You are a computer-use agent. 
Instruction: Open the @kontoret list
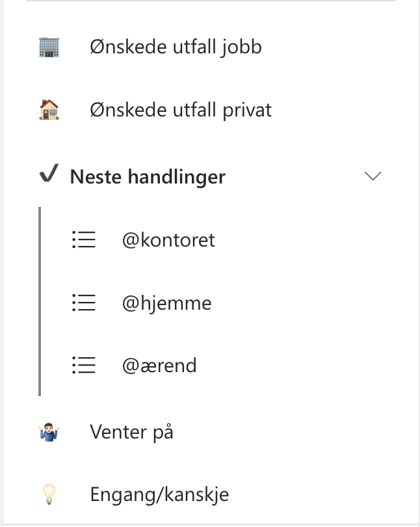coord(168,240)
